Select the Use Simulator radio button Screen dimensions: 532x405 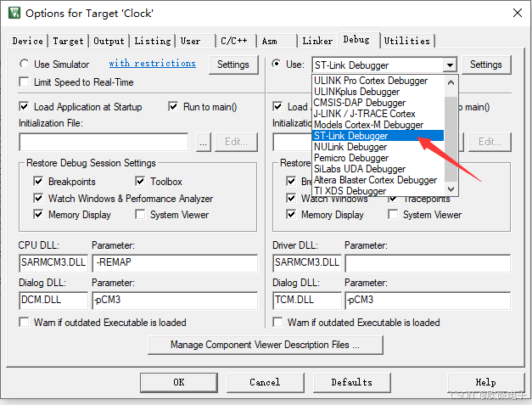pyautogui.click(x=24, y=64)
